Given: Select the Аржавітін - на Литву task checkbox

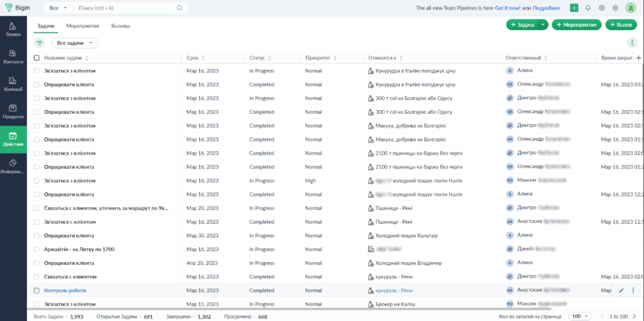Looking at the screenshot, I should 36,249.
